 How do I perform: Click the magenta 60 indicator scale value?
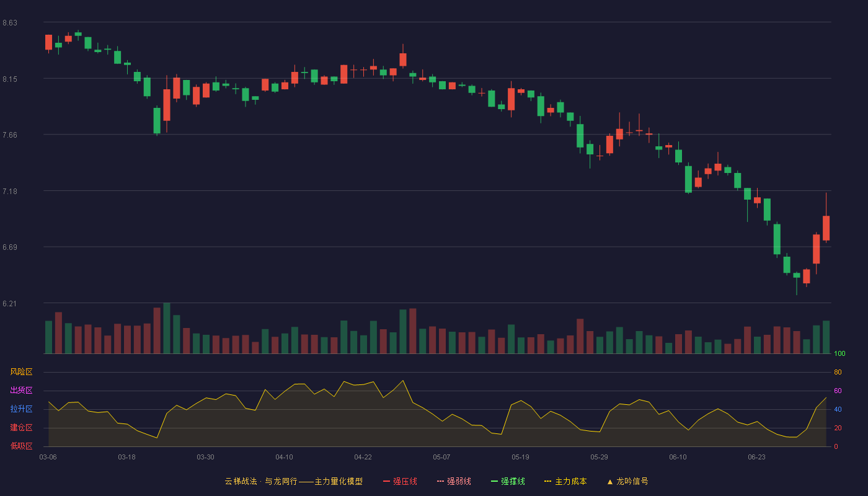pos(838,391)
